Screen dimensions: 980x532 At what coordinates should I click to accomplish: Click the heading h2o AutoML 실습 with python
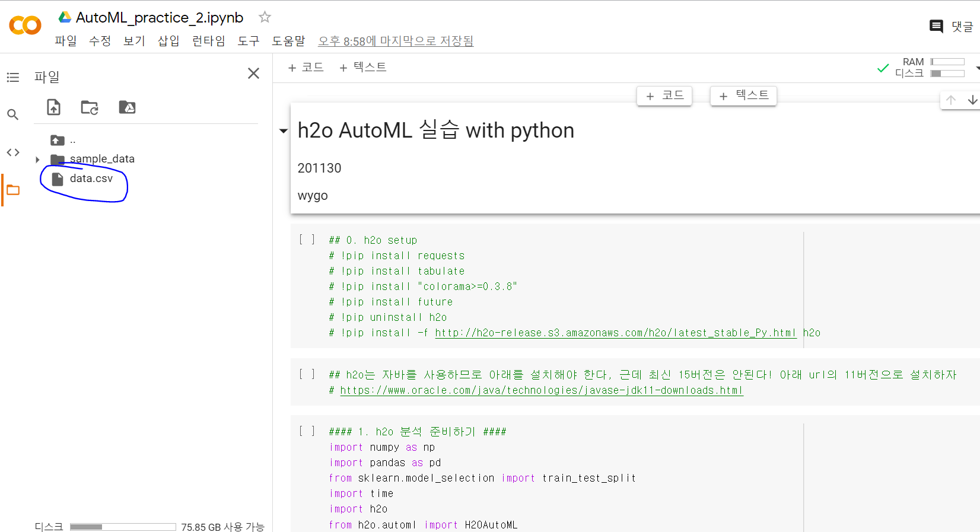(x=436, y=130)
